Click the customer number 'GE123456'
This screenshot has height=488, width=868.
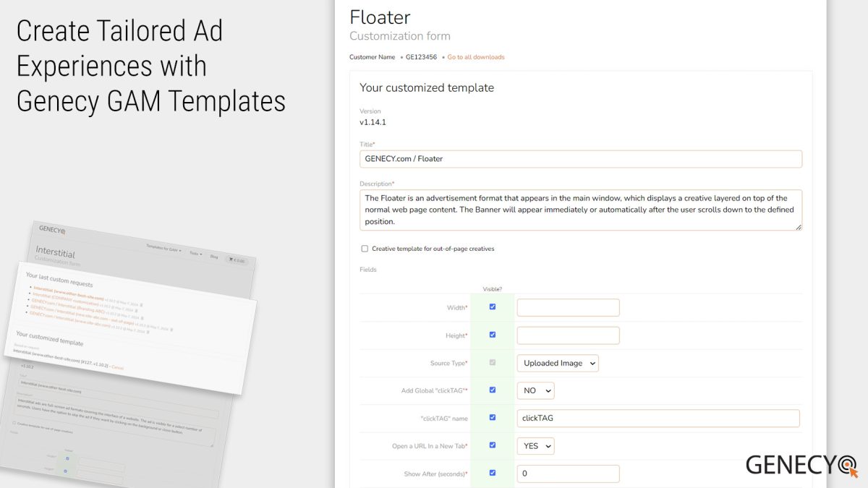coord(421,57)
